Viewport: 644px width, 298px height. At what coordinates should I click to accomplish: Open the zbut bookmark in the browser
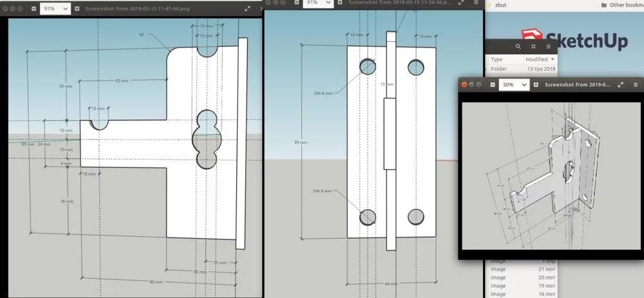[497, 5]
